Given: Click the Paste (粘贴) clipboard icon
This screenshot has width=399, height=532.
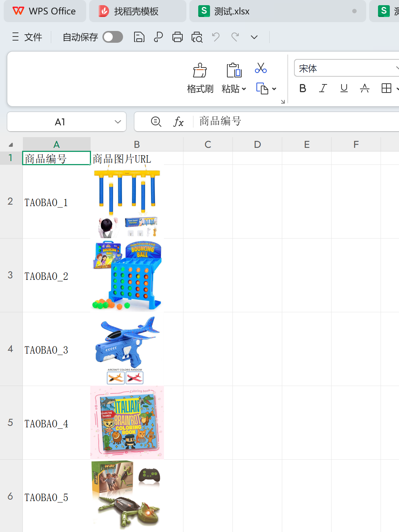Looking at the screenshot, I should pyautogui.click(x=234, y=70).
